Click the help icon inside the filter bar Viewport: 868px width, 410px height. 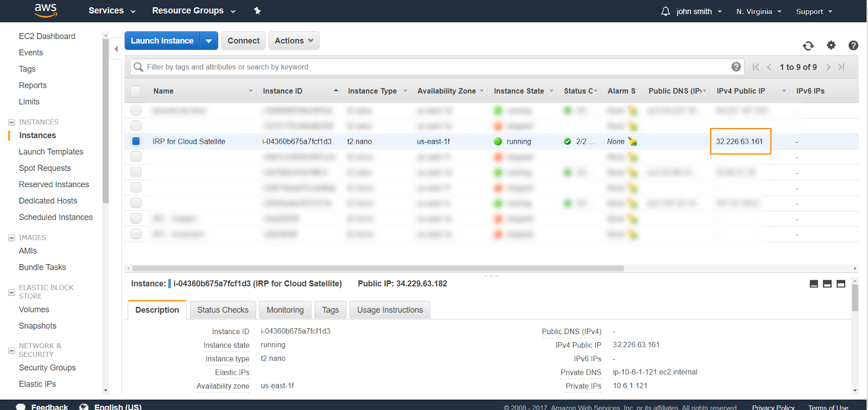click(x=736, y=67)
